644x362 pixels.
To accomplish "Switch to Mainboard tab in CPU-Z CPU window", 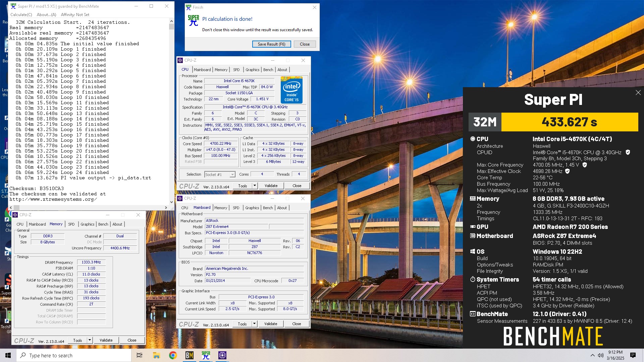I will pos(202,70).
